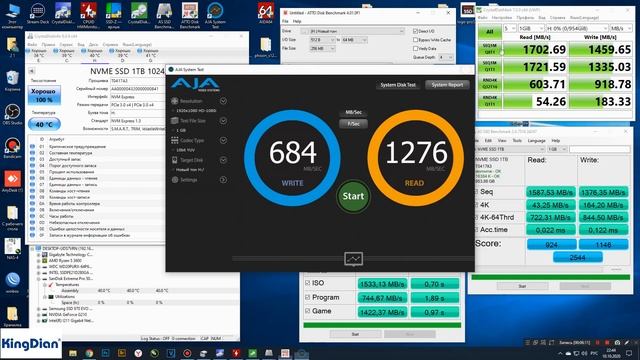Screen dimensions: 640x360
Task: Click the AJA Resolution section icon
Action: coord(175,101)
